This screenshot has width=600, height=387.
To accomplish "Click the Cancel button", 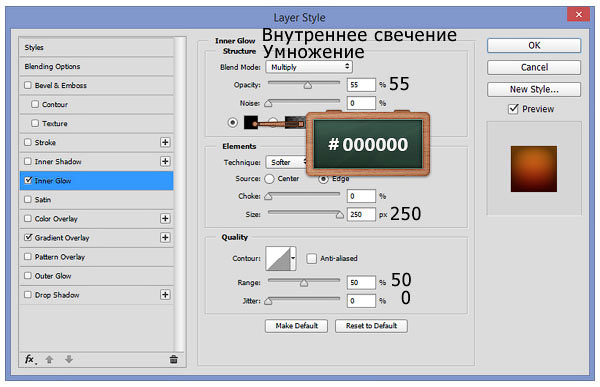I will (534, 67).
